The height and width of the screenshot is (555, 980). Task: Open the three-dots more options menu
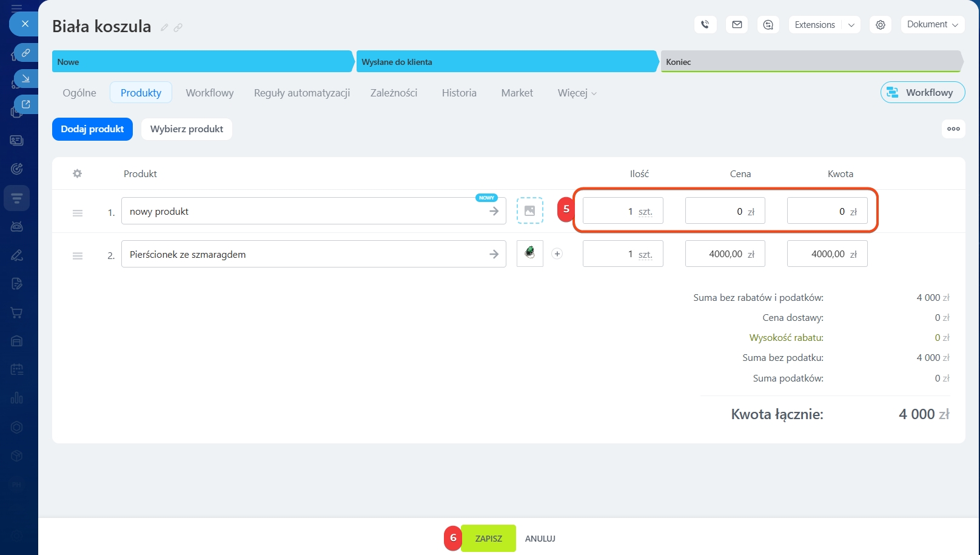click(x=953, y=129)
